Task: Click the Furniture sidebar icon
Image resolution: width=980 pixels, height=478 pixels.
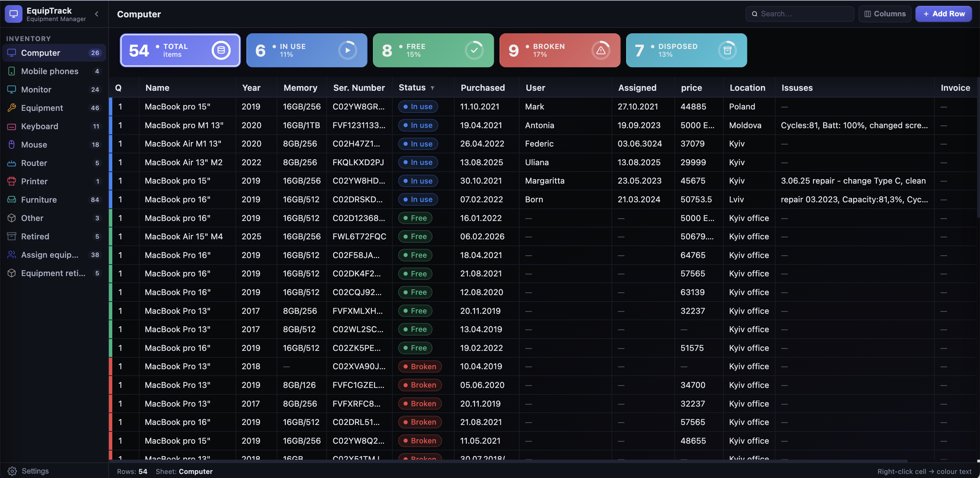Action: [12, 200]
